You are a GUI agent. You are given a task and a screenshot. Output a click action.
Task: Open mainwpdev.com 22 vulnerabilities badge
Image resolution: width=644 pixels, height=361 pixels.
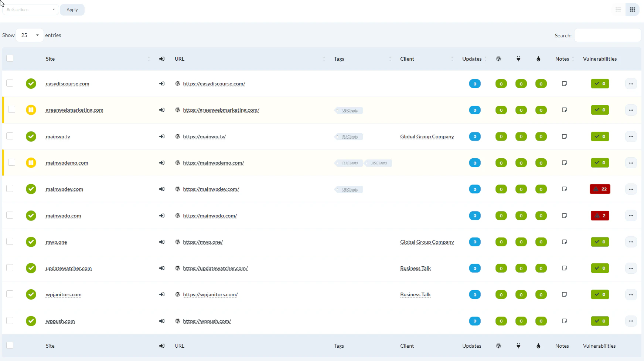[600, 189]
